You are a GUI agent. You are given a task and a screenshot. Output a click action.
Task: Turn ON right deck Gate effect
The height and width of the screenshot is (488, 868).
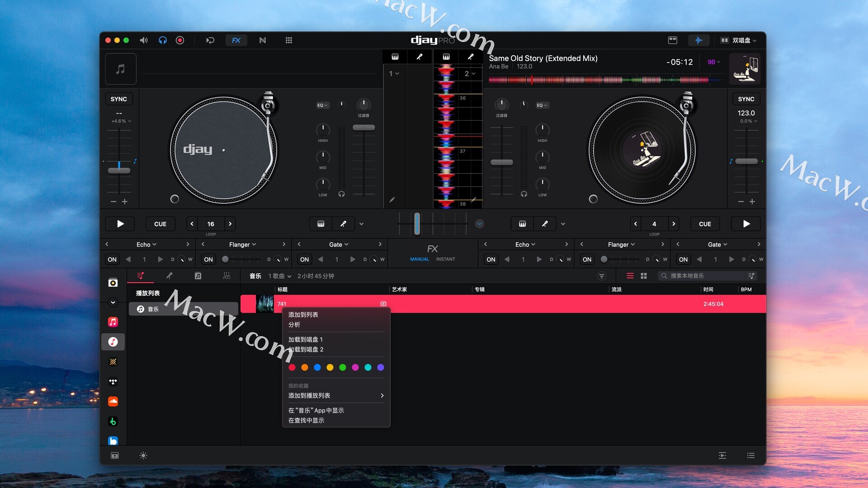[683, 259]
